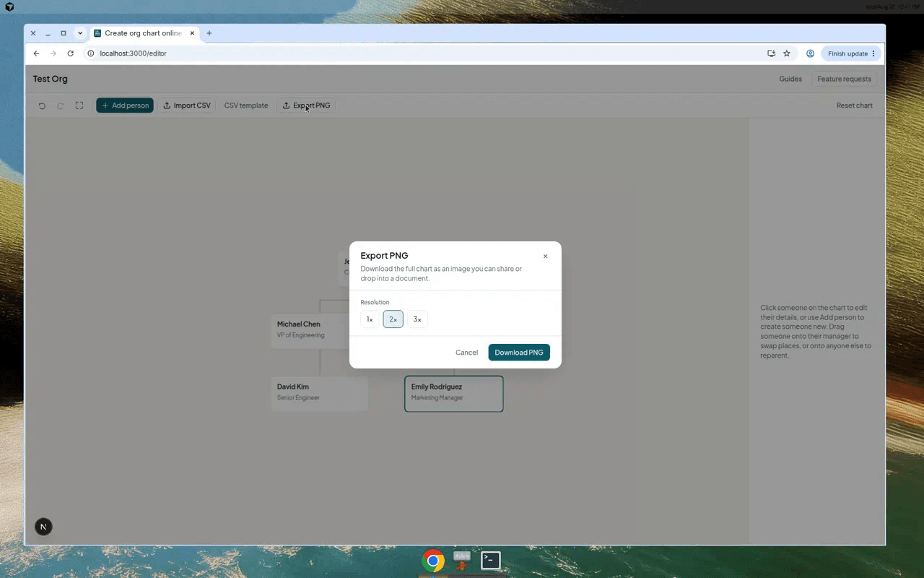Select the Michael Chen card
Viewport: 924px width, 578px height.
(x=310, y=331)
